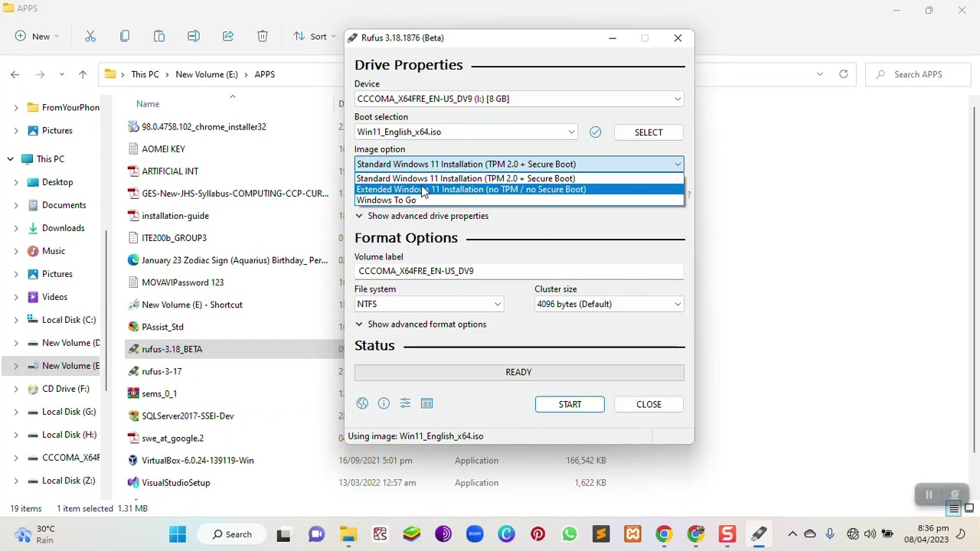Go back in File Explorer
Screen dimensions: 980x551
coord(15,74)
